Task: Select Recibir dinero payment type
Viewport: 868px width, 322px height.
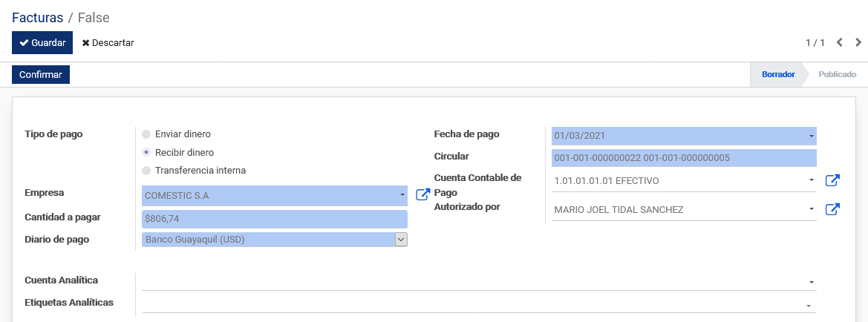Action: [x=146, y=152]
